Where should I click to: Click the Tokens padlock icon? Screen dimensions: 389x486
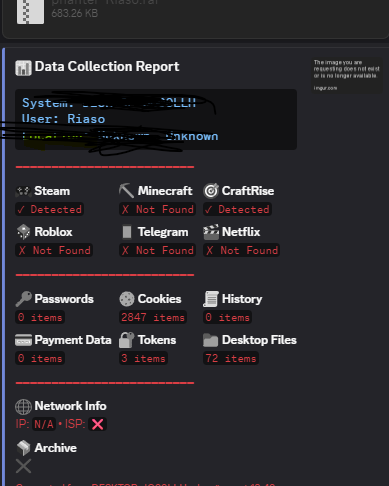(x=127, y=340)
